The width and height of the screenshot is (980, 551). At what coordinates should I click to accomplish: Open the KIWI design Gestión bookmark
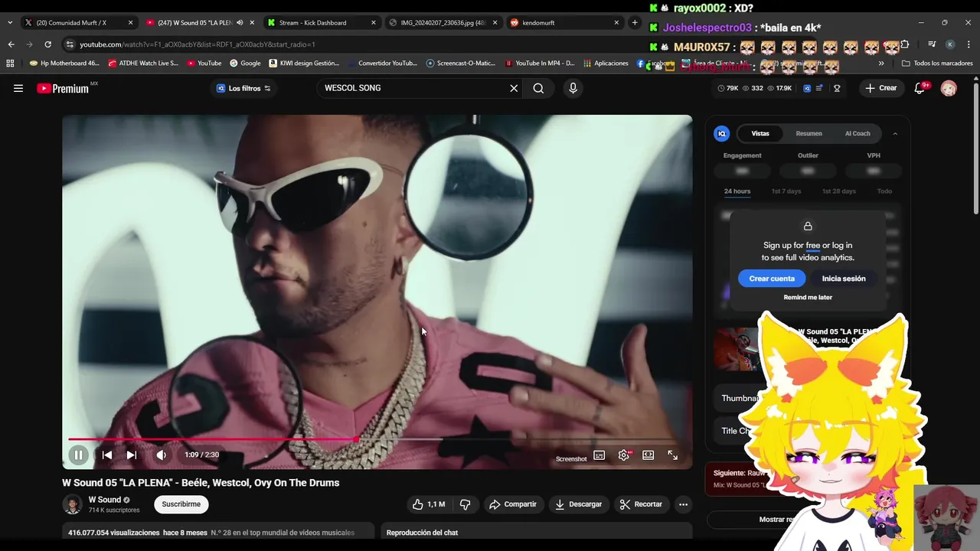303,64
